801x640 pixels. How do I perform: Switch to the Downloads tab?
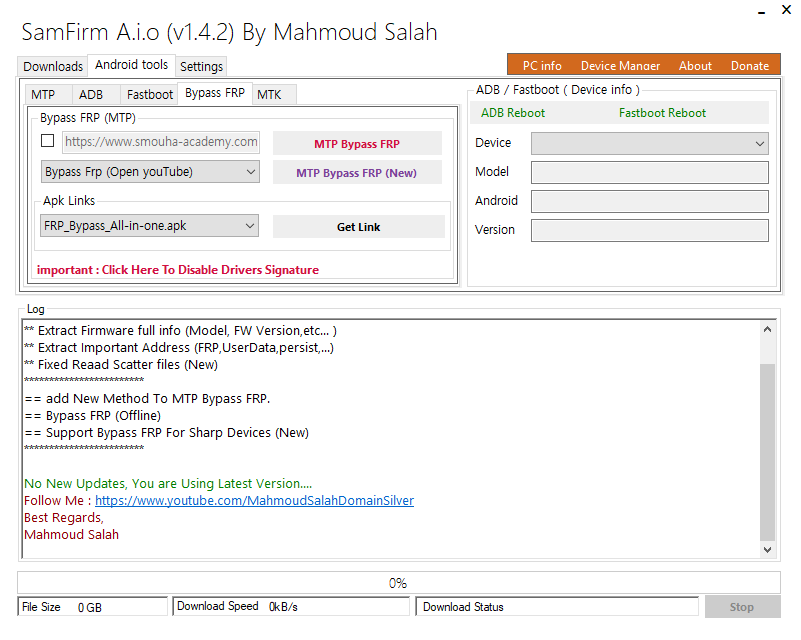[53, 66]
